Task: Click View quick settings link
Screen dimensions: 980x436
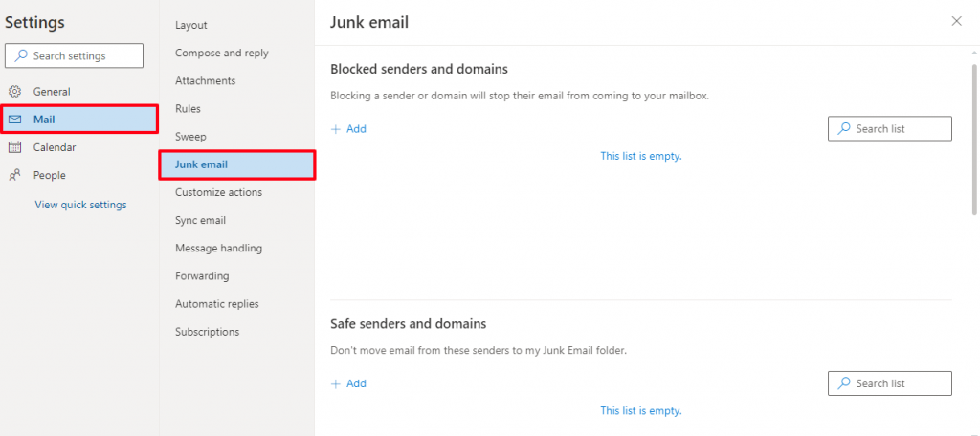Action: 80,205
